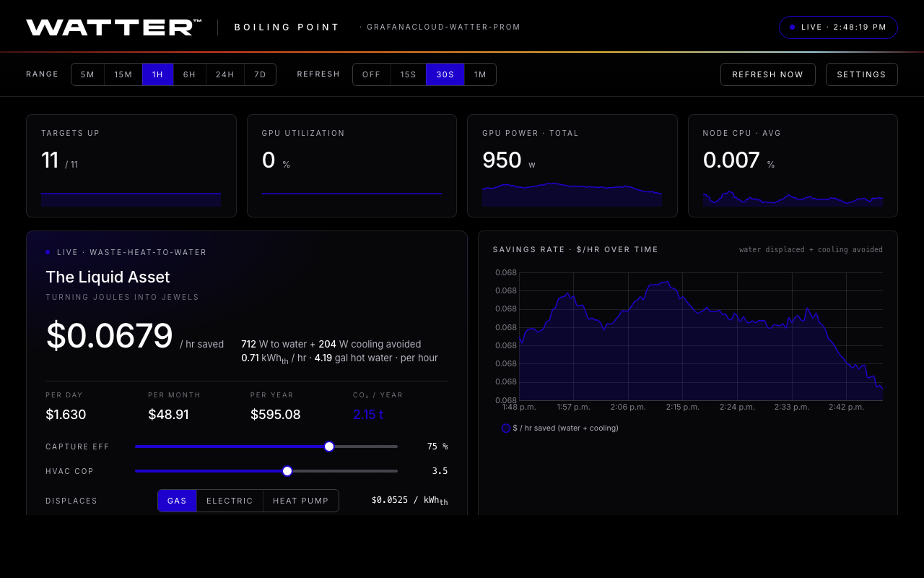This screenshot has width=924, height=578.
Task: Set refresh interval to 15S
Action: [x=408, y=74]
